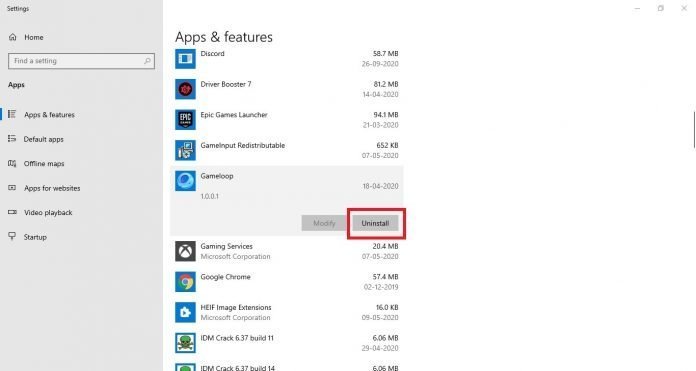Click the Apps section label in sidebar
The width and height of the screenshot is (696, 371).
tap(16, 85)
